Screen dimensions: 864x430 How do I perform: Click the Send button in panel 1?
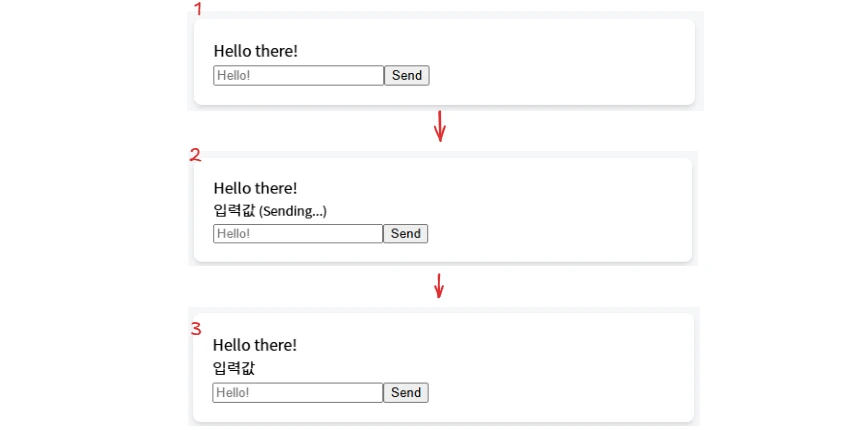[407, 76]
